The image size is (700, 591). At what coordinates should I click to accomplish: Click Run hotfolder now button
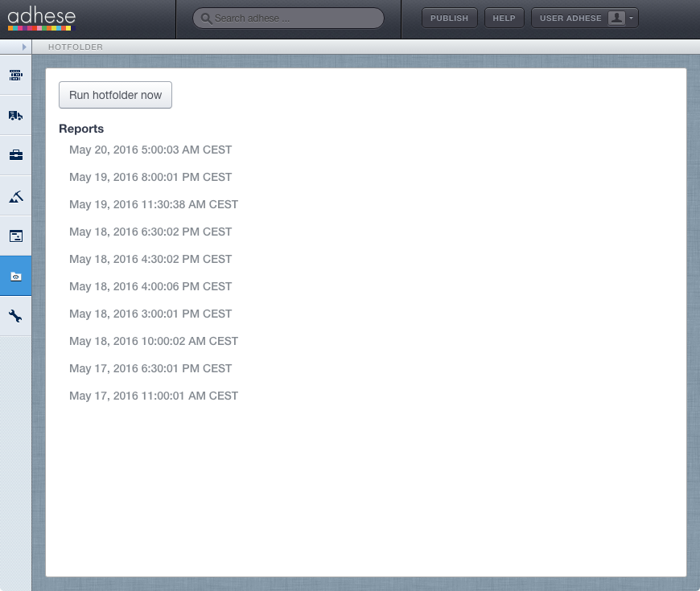115,95
